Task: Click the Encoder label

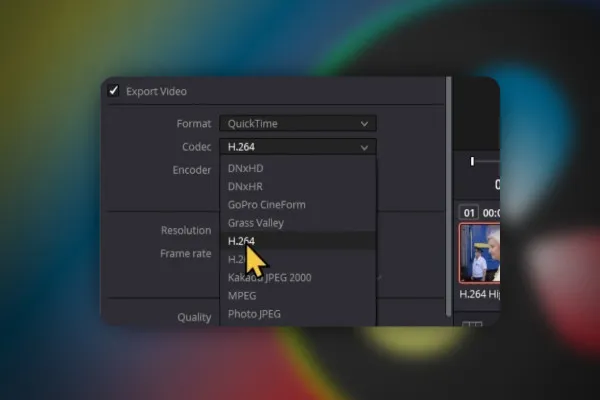Action: 192,170
